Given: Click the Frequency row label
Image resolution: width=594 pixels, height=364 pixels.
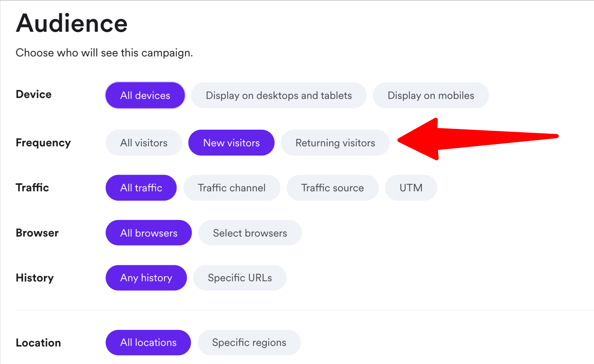Looking at the screenshot, I should pyautogui.click(x=43, y=143).
